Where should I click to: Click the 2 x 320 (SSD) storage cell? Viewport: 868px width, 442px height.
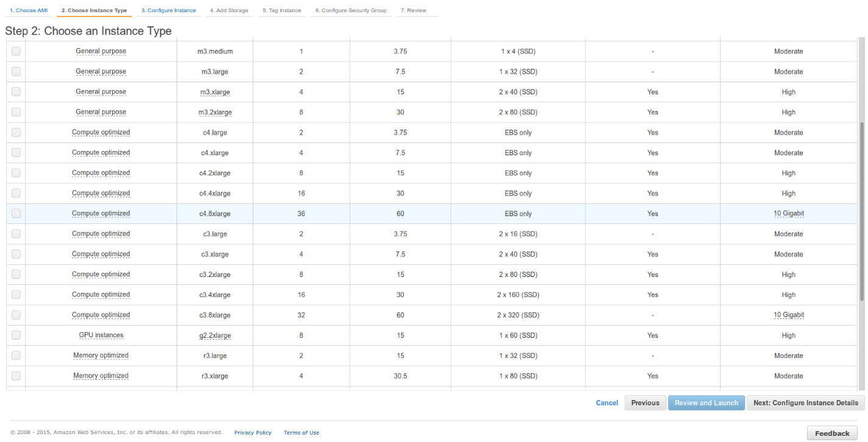pos(518,315)
